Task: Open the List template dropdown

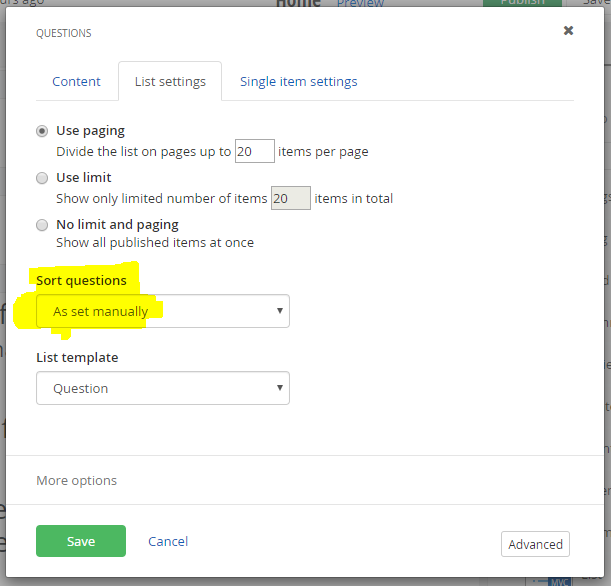Action: click(162, 388)
